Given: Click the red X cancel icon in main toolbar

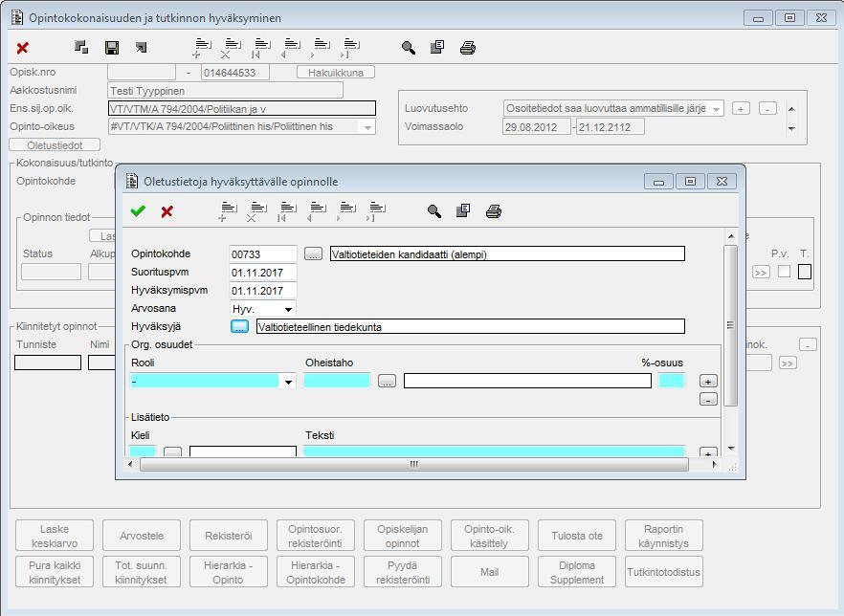Looking at the screenshot, I should coord(22,49).
